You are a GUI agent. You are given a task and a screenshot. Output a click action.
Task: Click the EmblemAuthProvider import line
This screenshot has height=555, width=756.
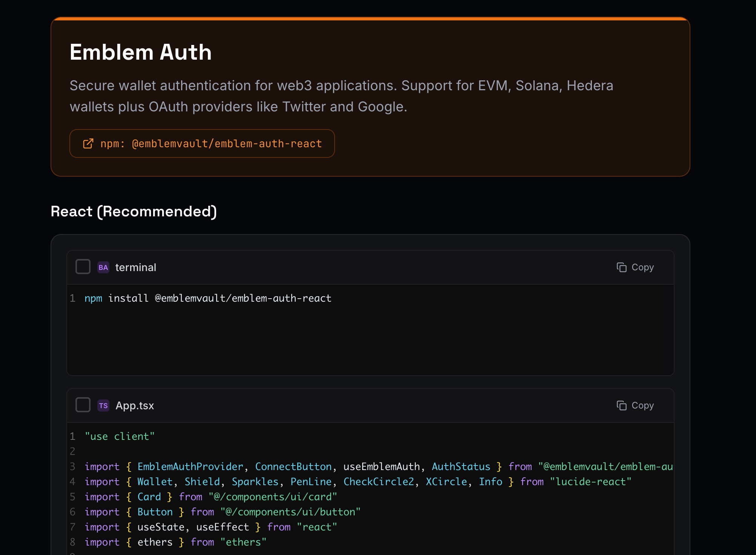[377, 467]
